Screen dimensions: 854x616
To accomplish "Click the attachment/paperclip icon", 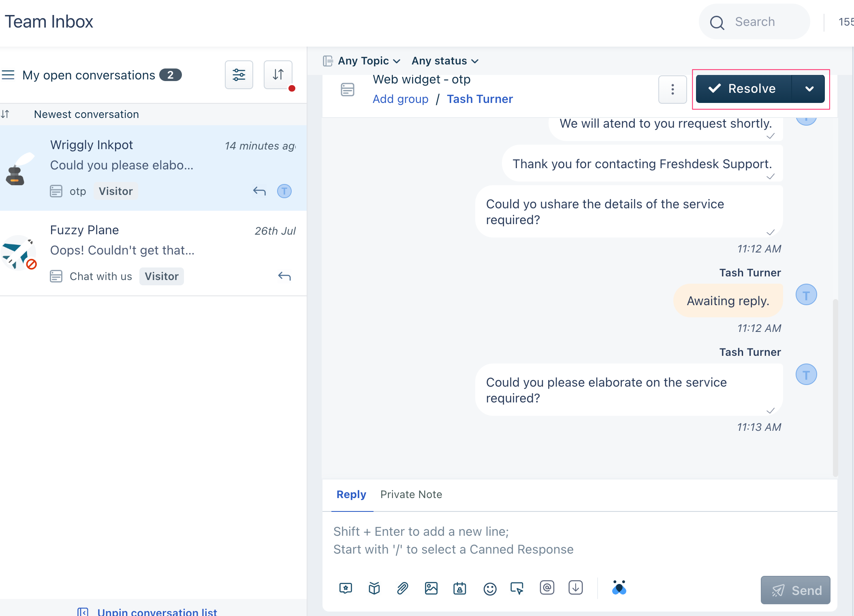I will pos(402,588).
